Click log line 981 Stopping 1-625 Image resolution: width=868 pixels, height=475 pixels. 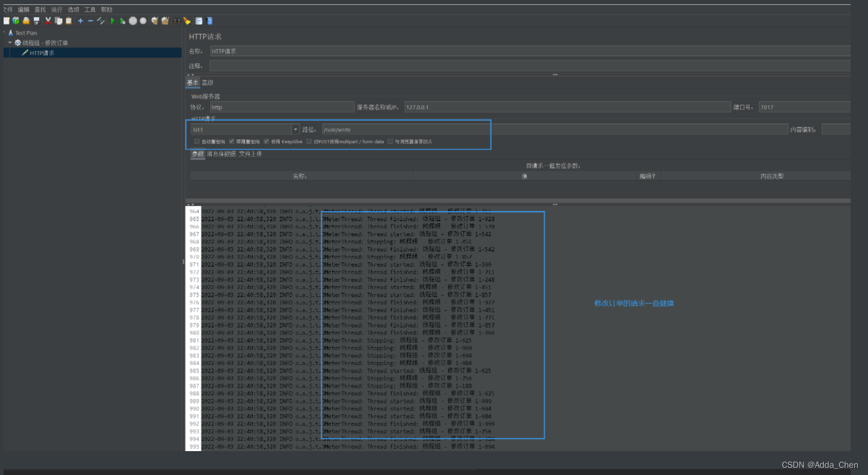point(337,341)
